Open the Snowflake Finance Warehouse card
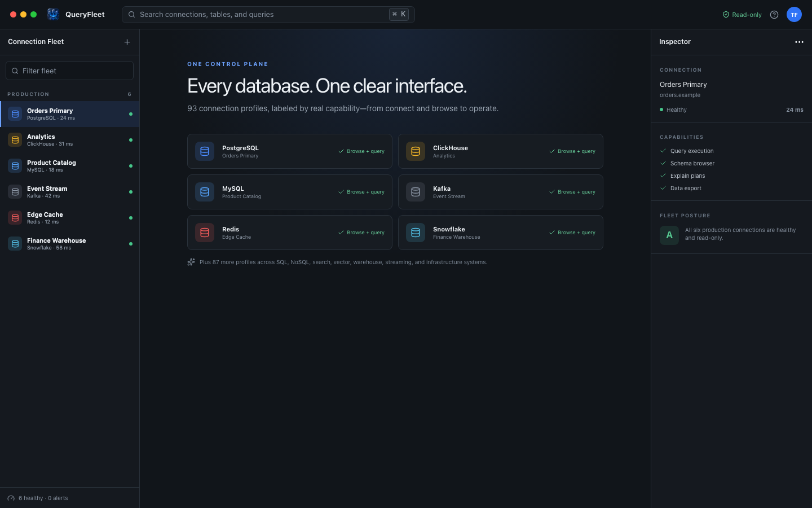 (x=501, y=233)
